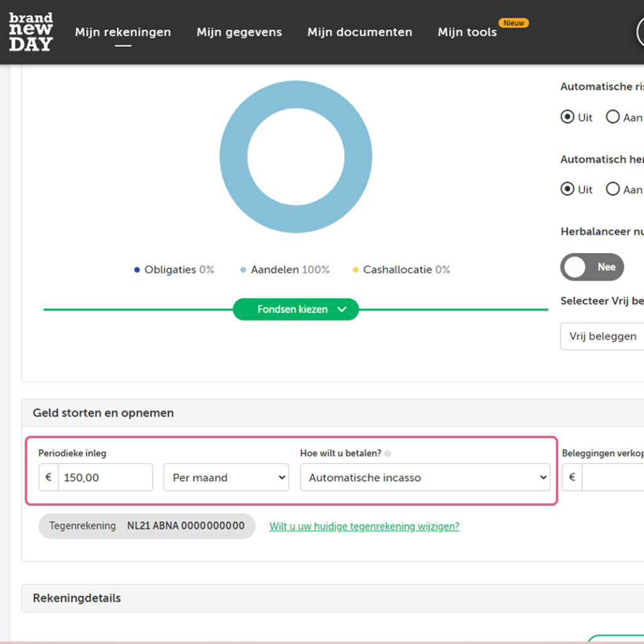Image resolution: width=644 pixels, height=644 pixels.
Task: Click the 'Wilt u uw huidige tegenrekening wijzigen?' link
Action: (x=364, y=526)
